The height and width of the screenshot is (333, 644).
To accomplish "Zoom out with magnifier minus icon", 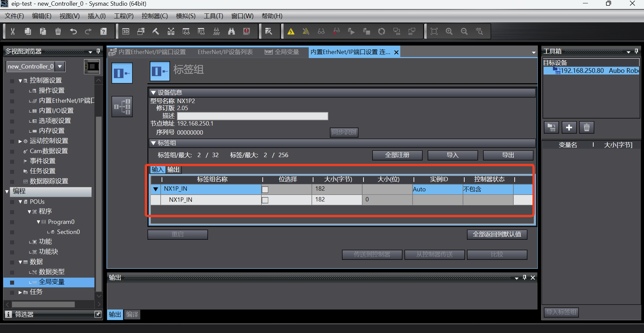I will [x=464, y=32].
